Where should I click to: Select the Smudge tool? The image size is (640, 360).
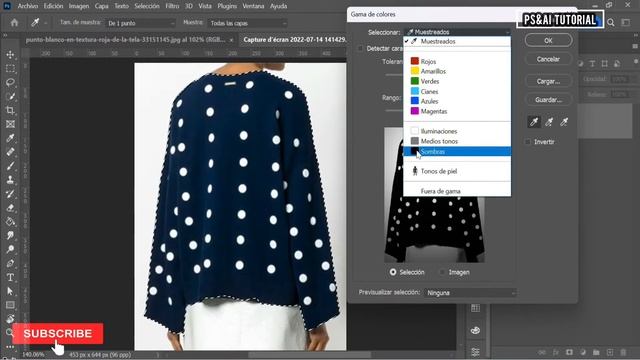pos(11,236)
